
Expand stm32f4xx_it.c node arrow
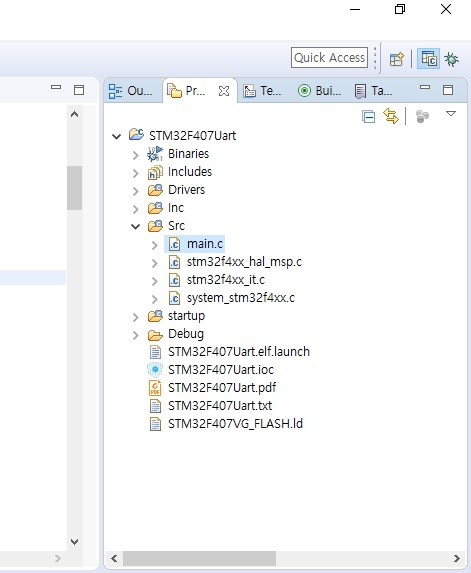coord(155,281)
